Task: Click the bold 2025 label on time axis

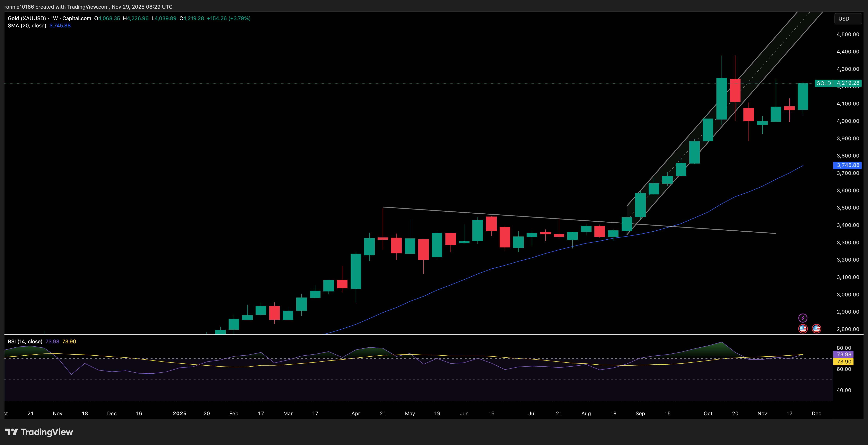Action: [x=180, y=414]
